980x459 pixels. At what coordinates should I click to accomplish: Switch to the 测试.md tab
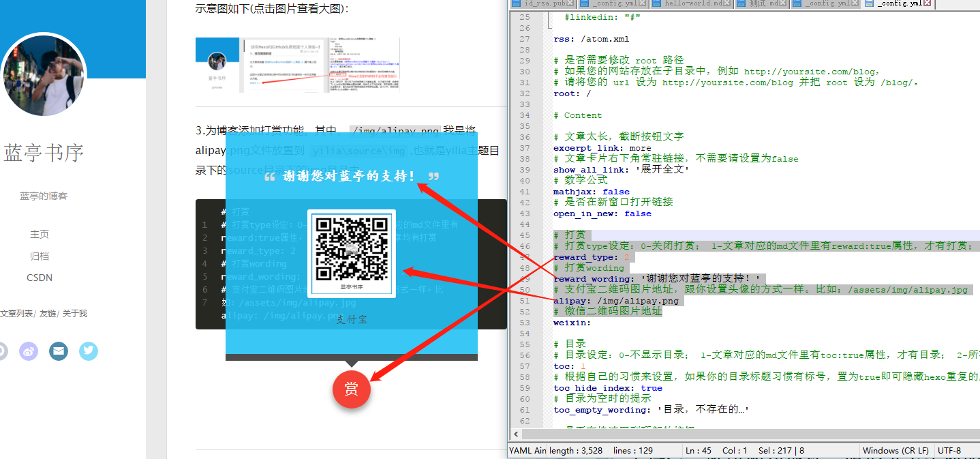point(761,3)
